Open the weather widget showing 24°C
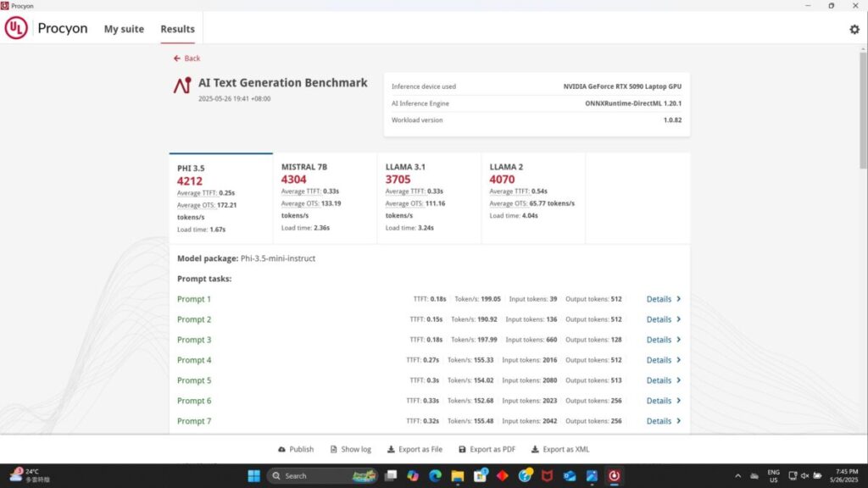 31,476
